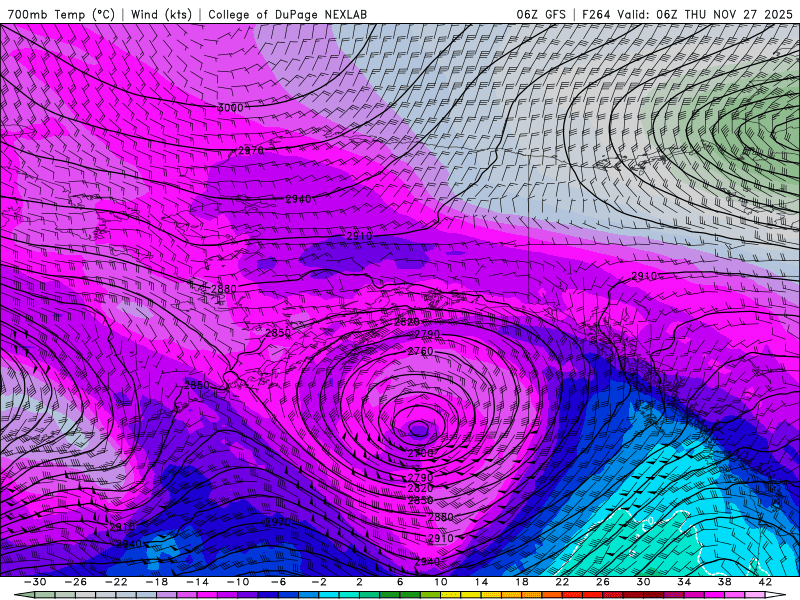Click the -14 legend value
Screen dimensions: 800x600
(197, 582)
